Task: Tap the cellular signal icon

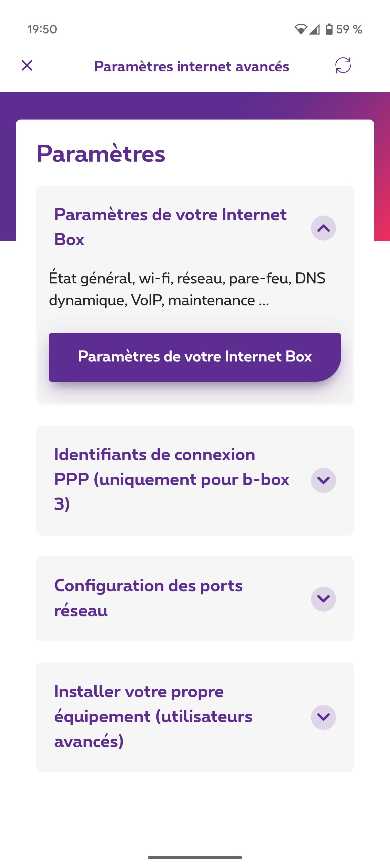Action: [x=314, y=29]
